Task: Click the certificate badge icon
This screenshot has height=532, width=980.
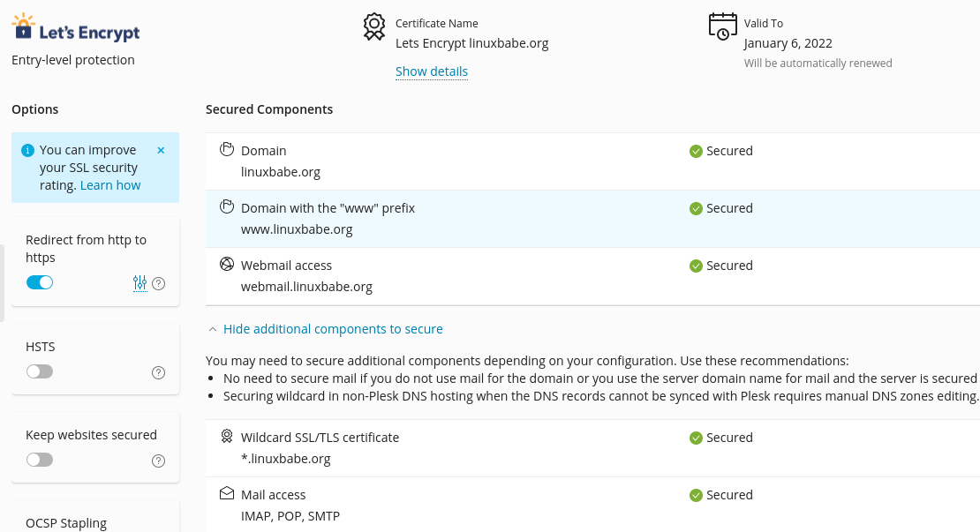Action: click(x=374, y=26)
